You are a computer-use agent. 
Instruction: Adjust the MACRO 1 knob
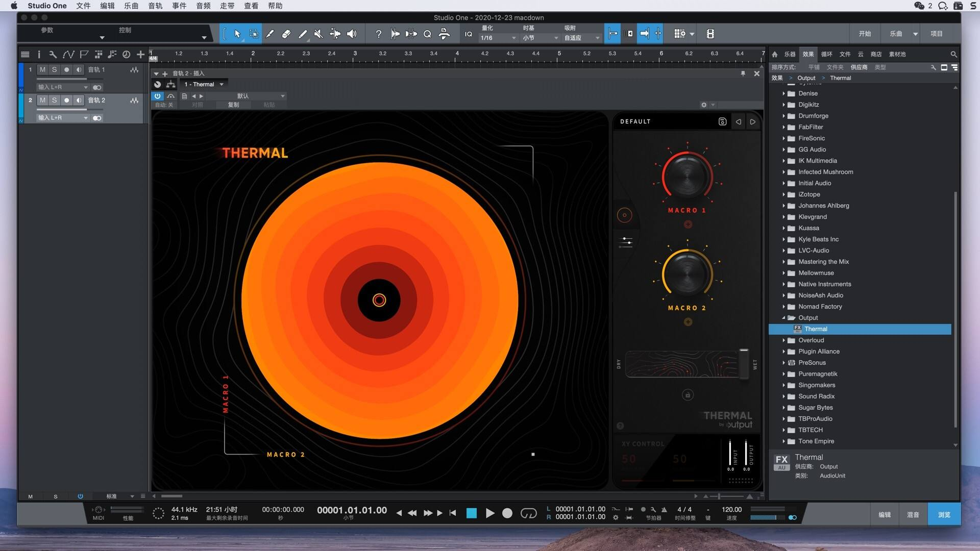pos(687,177)
